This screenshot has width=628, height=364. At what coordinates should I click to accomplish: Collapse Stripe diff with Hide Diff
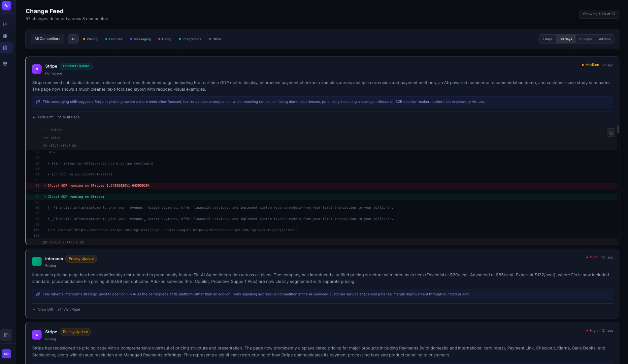(x=43, y=117)
